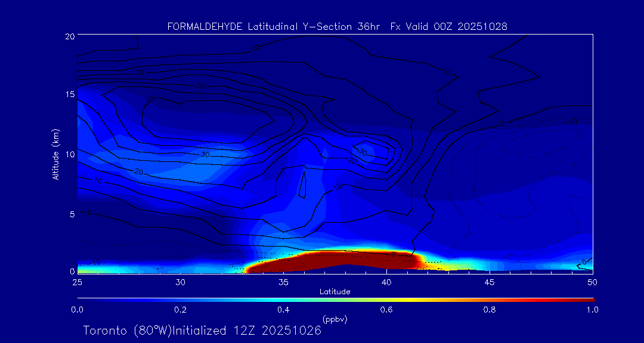Click the colorbar scale value 0.0
The image size is (644, 343).
tap(77, 310)
